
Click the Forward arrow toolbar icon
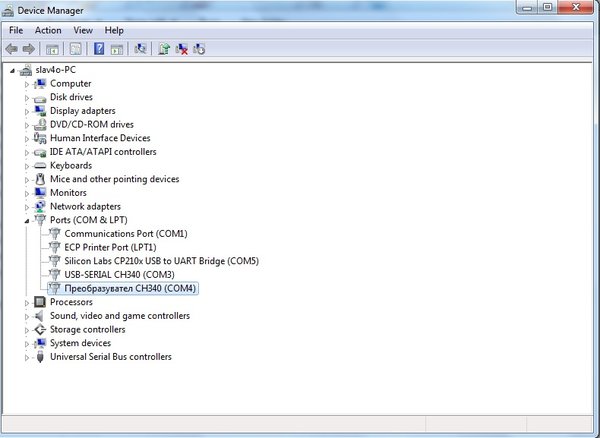click(x=29, y=49)
